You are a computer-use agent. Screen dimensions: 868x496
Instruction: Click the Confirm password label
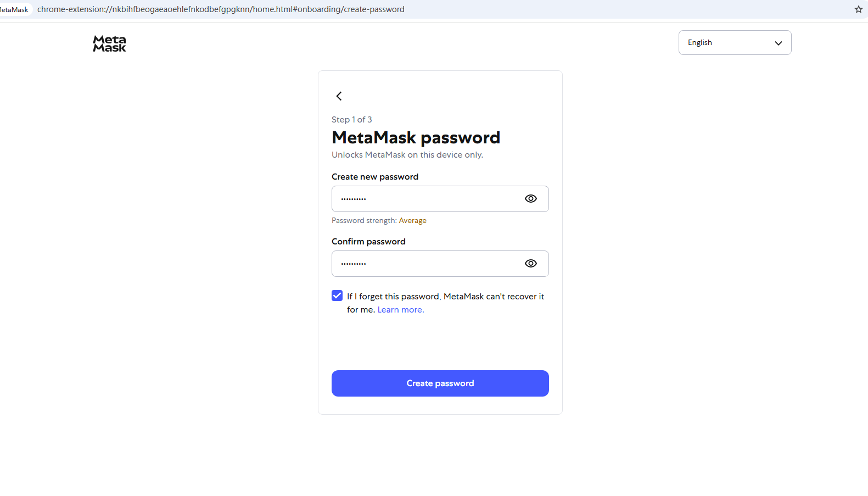[x=368, y=242]
